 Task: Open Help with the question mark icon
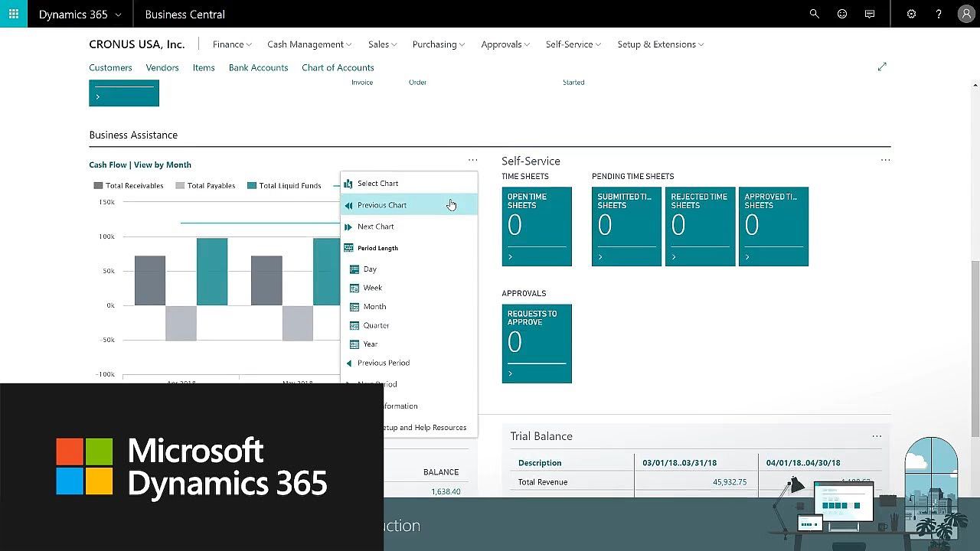[x=939, y=13]
